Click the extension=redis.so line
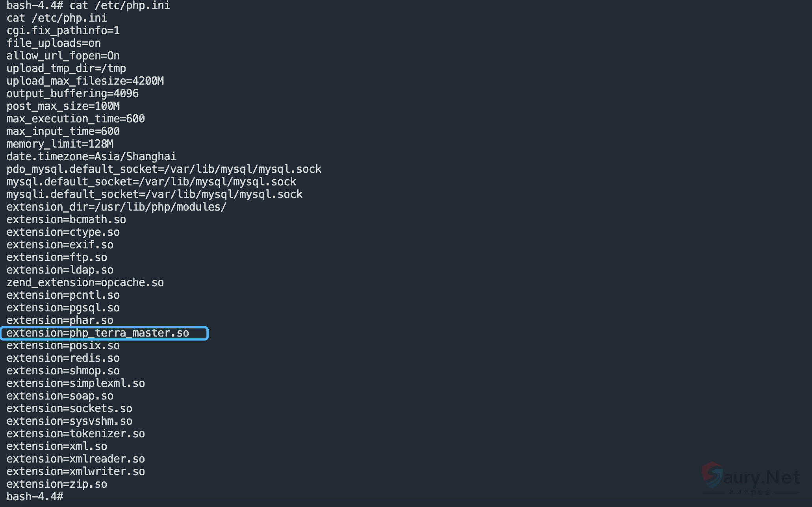 [63, 358]
